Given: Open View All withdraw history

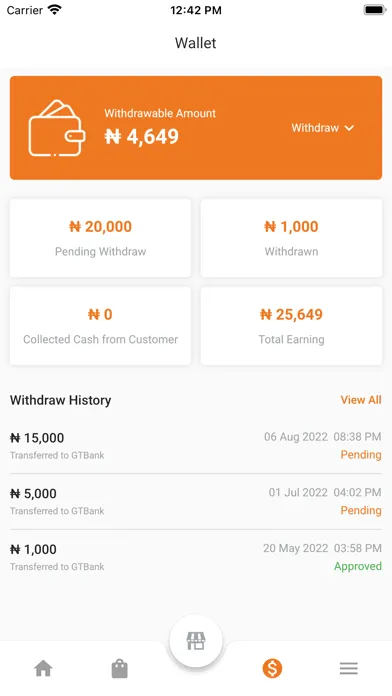Looking at the screenshot, I should 361,399.
